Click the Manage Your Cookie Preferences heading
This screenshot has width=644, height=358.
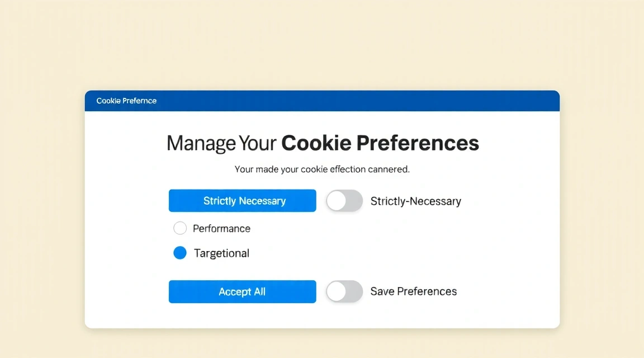click(322, 143)
